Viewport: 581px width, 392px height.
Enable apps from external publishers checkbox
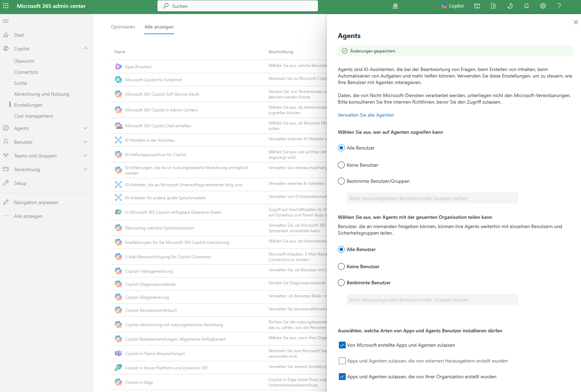tap(342, 361)
